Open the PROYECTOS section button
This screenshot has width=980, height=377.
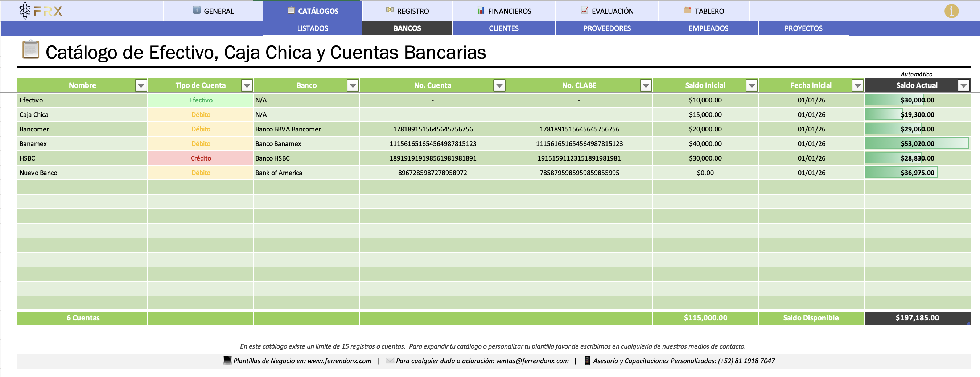click(803, 29)
